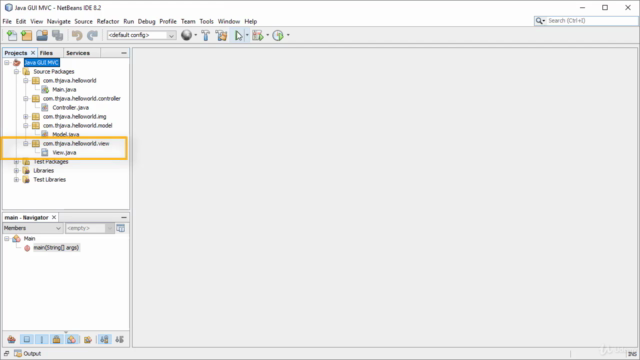Open the Members dropdown in Navigator
Viewport: 640px width, 360px height.
33,228
